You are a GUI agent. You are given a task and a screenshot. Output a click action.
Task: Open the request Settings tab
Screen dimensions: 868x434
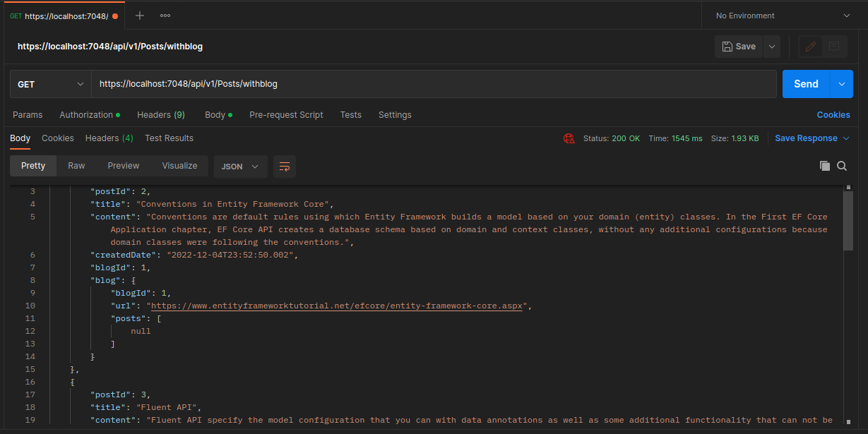395,115
